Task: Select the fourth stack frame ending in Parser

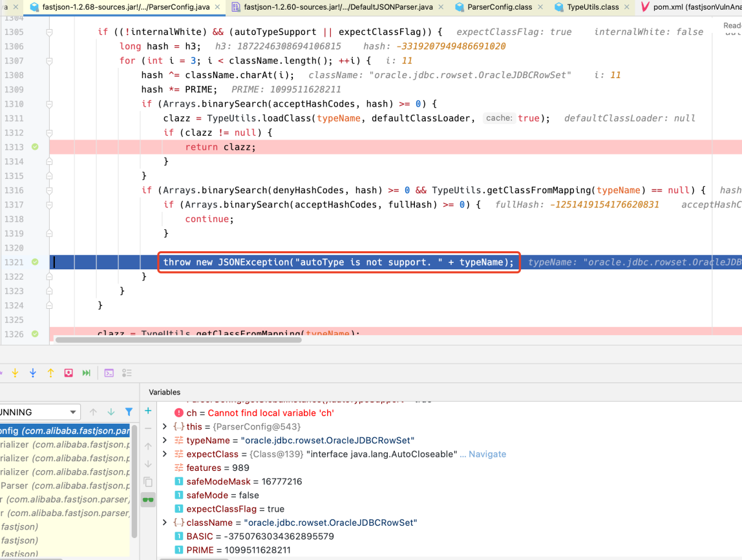Action: 65,485
